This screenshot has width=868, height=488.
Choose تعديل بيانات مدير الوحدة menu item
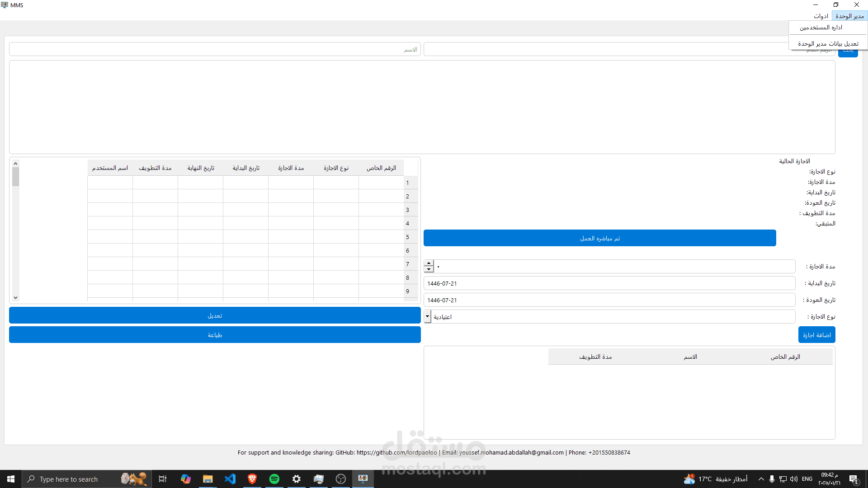coord(828,43)
